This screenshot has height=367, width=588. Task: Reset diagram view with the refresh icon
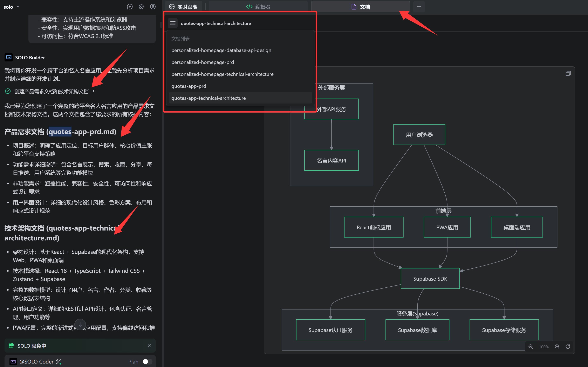(x=568, y=347)
